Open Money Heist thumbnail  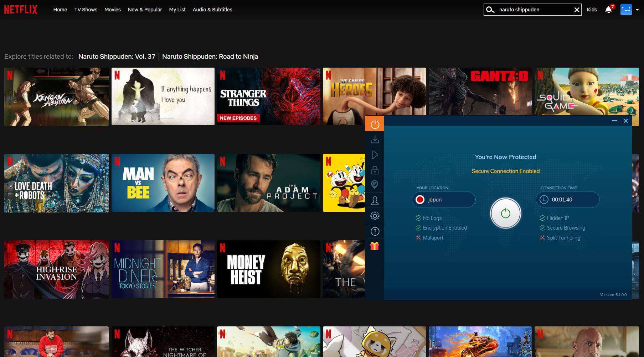click(269, 269)
